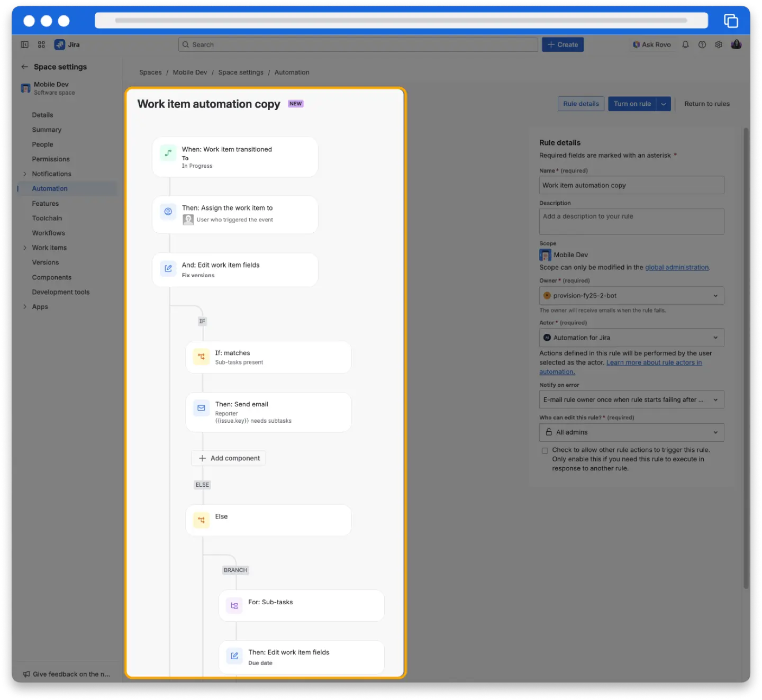Open the Actor Automation for Jira dropdown
The image size is (762, 700).
click(631, 338)
